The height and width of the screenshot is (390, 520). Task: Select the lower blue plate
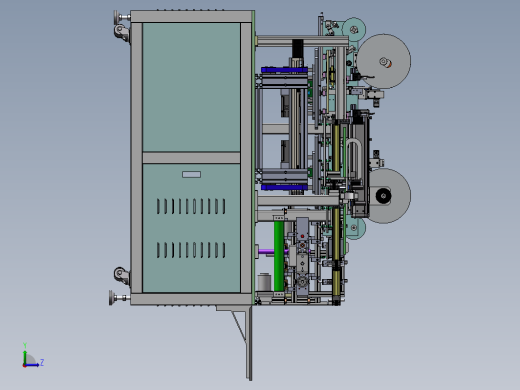pos(284,188)
